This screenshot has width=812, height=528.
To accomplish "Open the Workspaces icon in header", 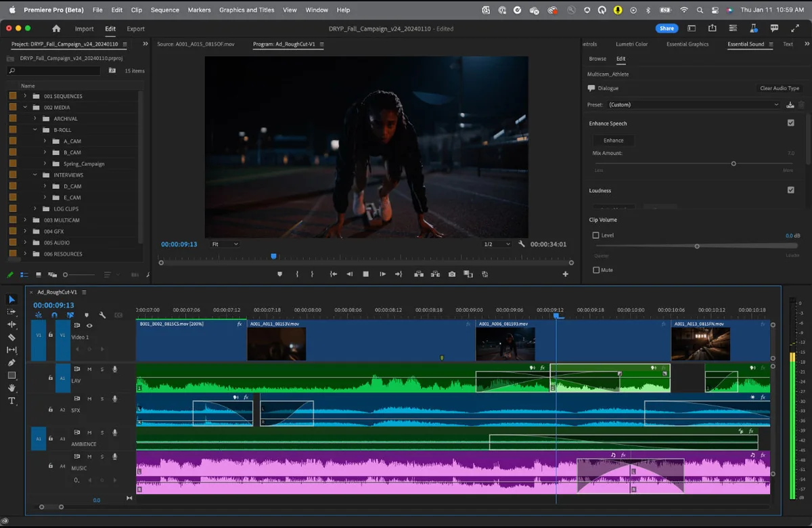I will click(692, 28).
